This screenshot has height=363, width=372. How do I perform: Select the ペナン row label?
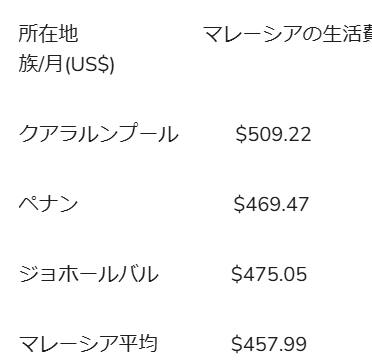click(x=48, y=204)
